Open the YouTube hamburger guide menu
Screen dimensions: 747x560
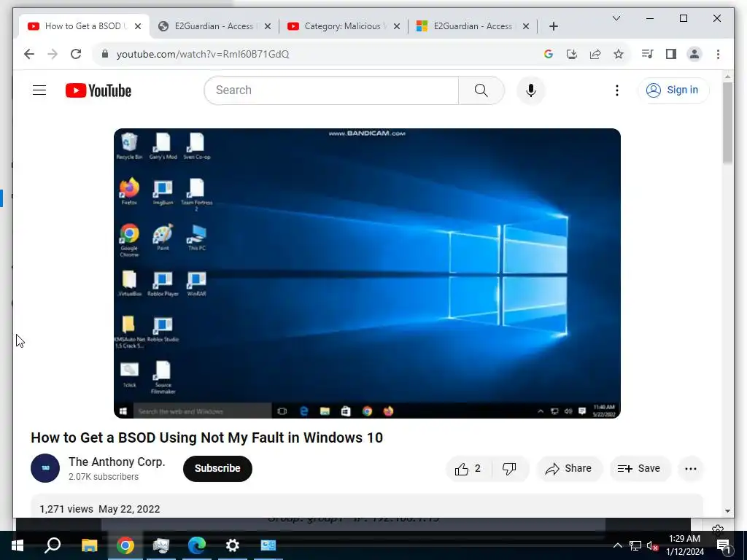pyautogui.click(x=39, y=90)
